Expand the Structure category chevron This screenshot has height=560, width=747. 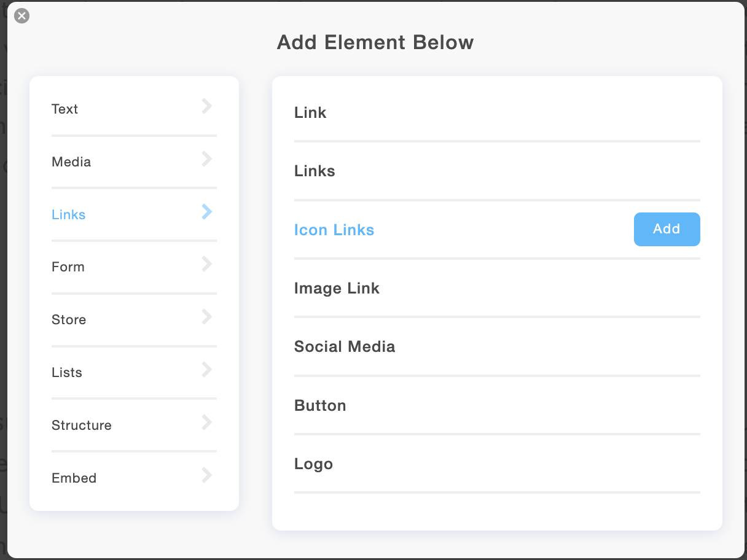[206, 422]
